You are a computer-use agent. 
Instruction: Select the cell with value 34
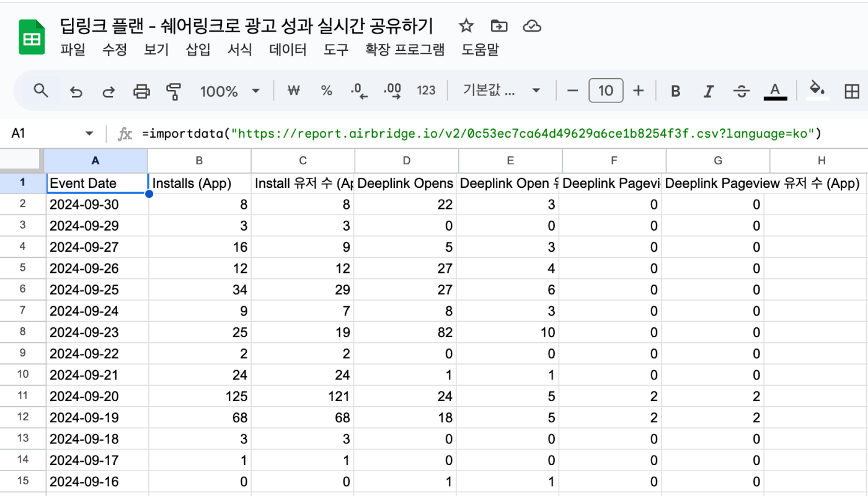click(200, 290)
